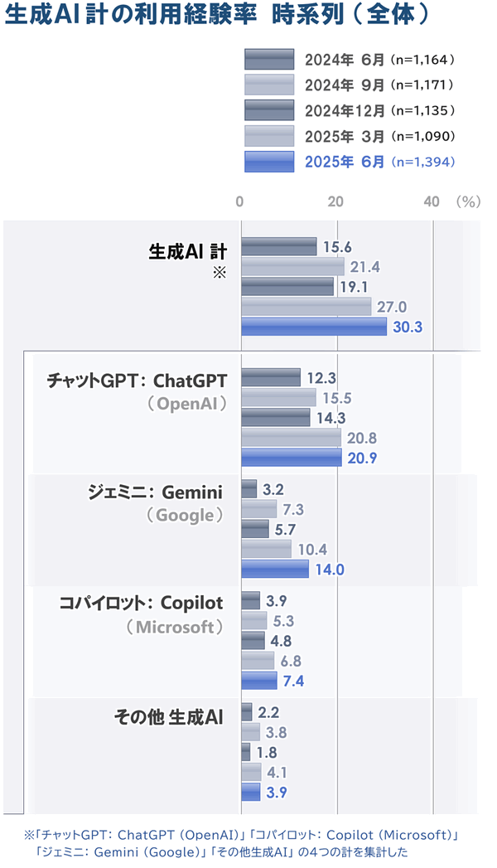Click the chart title 生成AI計の利用経験率
The width and height of the screenshot is (497, 868).
coord(131,15)
